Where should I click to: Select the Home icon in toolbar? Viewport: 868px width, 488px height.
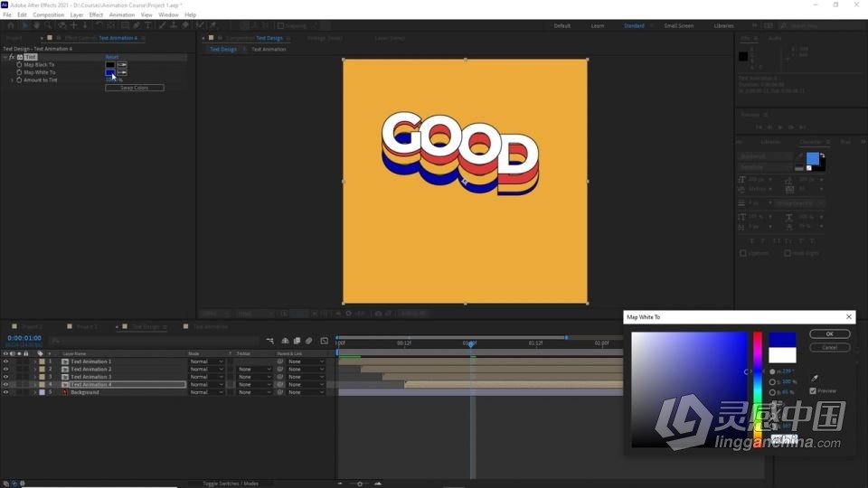(11, 25)
